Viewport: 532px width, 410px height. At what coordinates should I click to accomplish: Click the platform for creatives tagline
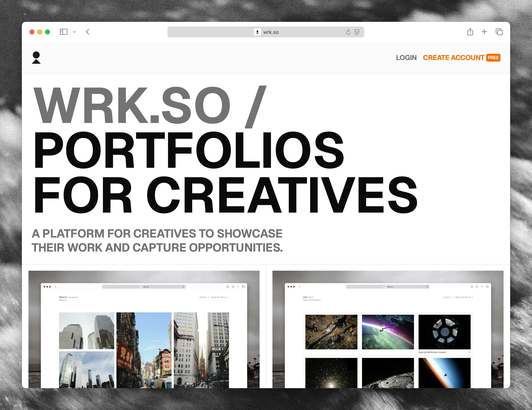click(x=157, y=240)
